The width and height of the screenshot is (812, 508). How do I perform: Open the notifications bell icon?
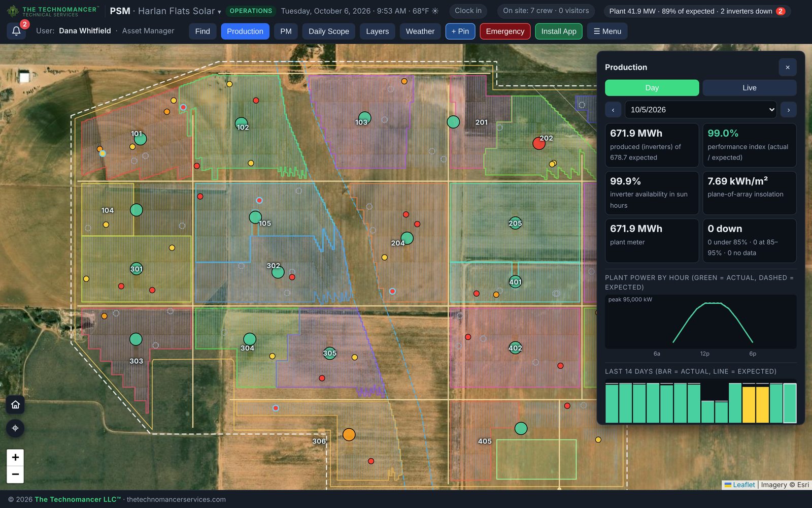point(16,31)
